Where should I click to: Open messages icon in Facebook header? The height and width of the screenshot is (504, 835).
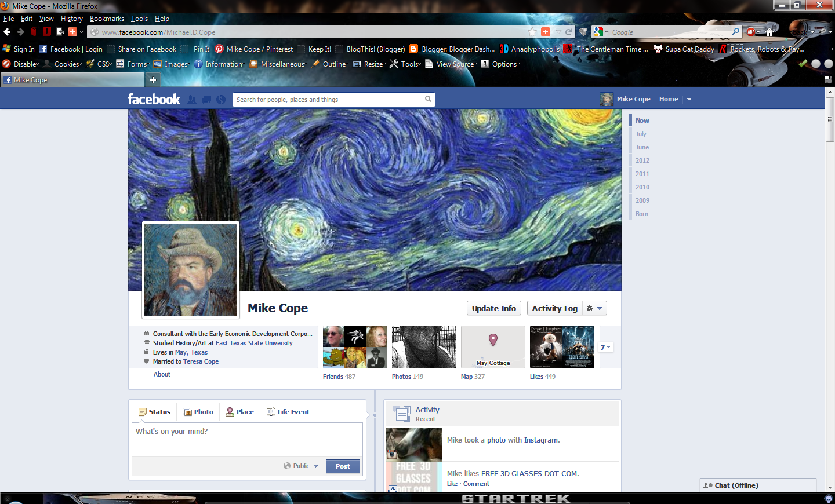(x=206, y=99)
